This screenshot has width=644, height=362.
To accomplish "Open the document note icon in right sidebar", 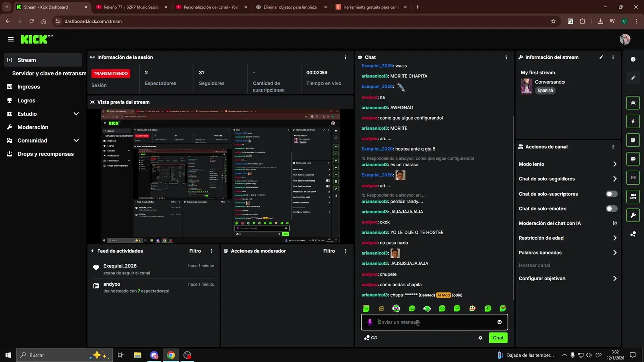I will (633, 140).
